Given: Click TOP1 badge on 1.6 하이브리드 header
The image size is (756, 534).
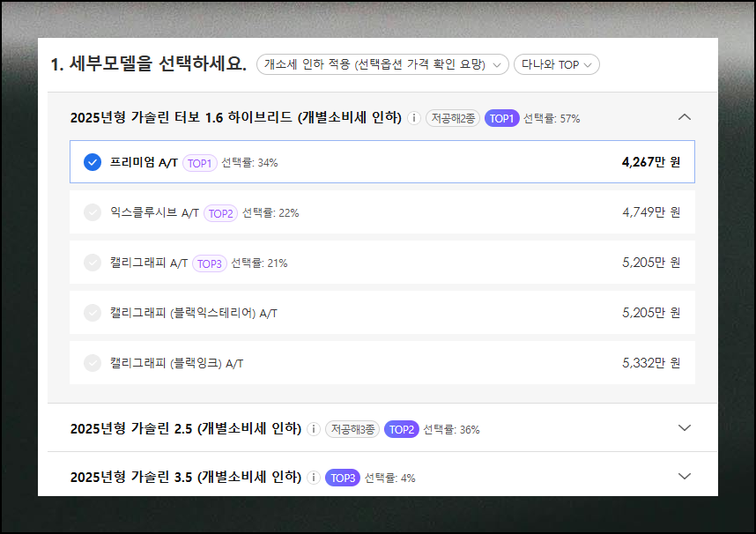Looking at the screenshot, I should (501, 118).
